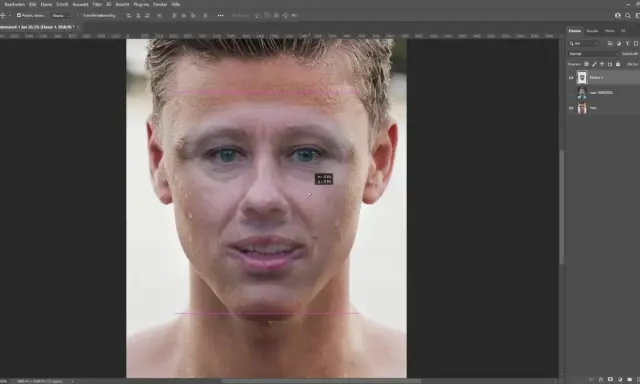Open the Schrift menu
The image size is (640, 384).
click(x=62, y=4)
